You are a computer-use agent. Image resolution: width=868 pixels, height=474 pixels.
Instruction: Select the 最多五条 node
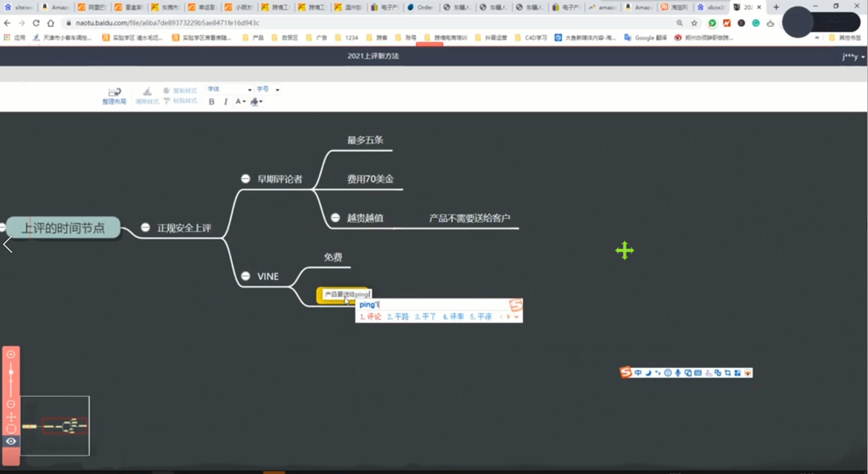[365, 140]
